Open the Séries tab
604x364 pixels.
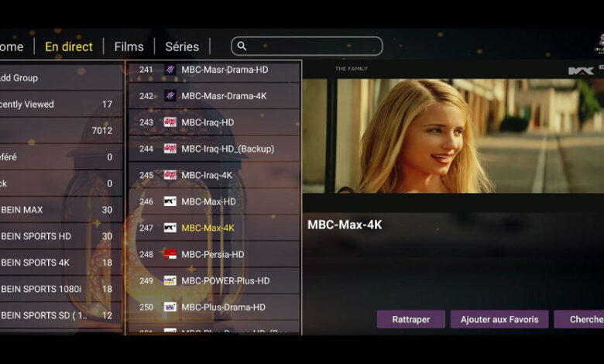182,46
